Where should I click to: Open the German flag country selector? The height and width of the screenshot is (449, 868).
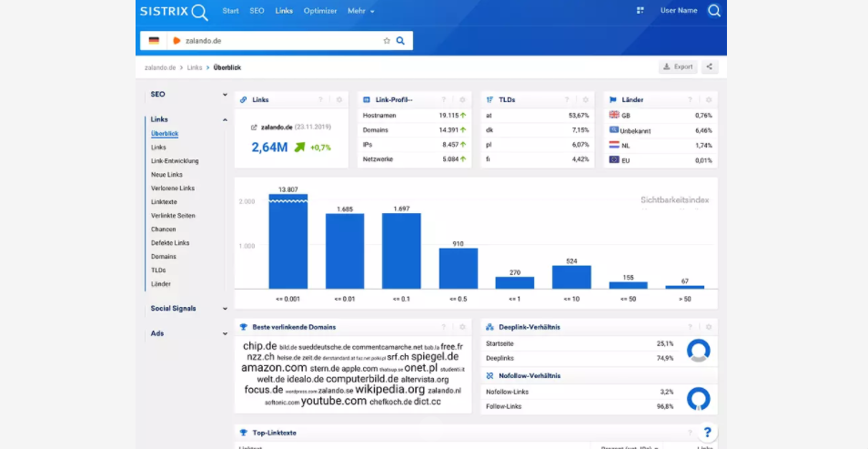(x=154, y=41)
